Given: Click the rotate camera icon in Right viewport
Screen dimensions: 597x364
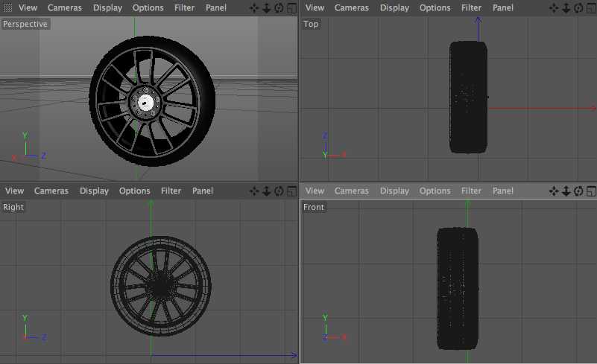Looking at the screenshot, I should 279,191.
